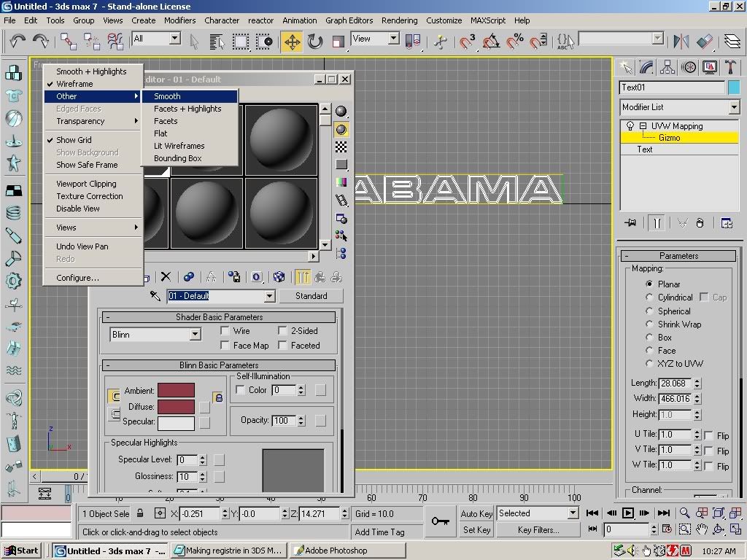Enable the Wire shader checkbox

point(225,331)
